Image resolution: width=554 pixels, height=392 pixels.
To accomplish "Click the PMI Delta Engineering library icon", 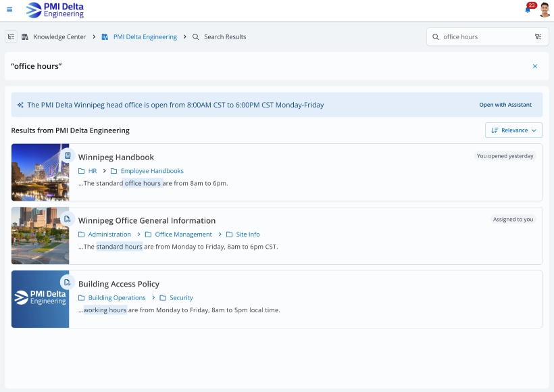I will 105,36.
